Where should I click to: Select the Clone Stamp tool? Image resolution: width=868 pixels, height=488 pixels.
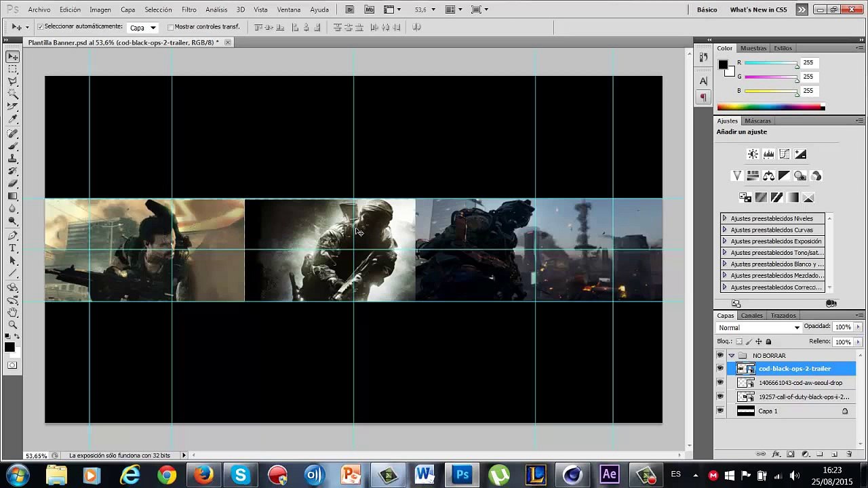point(13,159)
